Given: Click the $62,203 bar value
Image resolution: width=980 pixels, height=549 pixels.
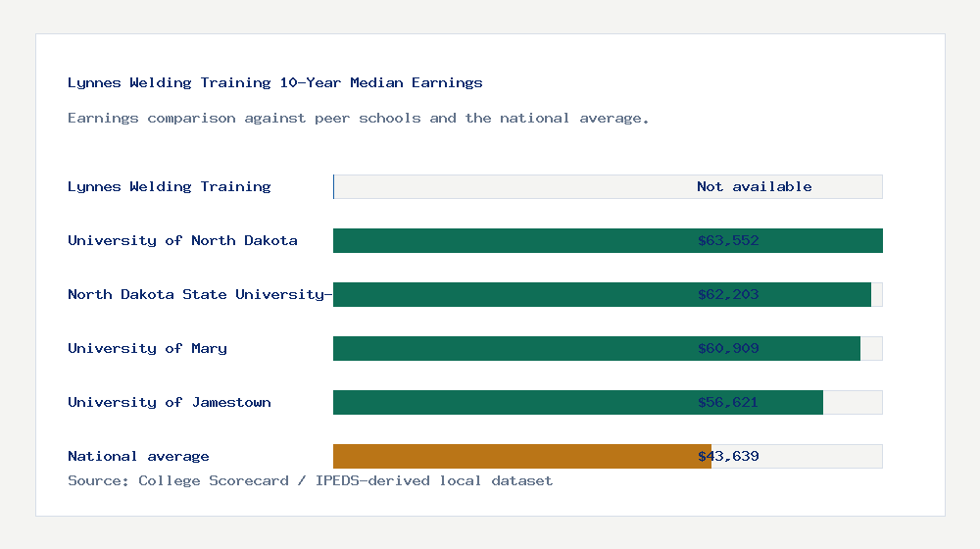Looking at the screenshot, I should click(x=728, y=294).
